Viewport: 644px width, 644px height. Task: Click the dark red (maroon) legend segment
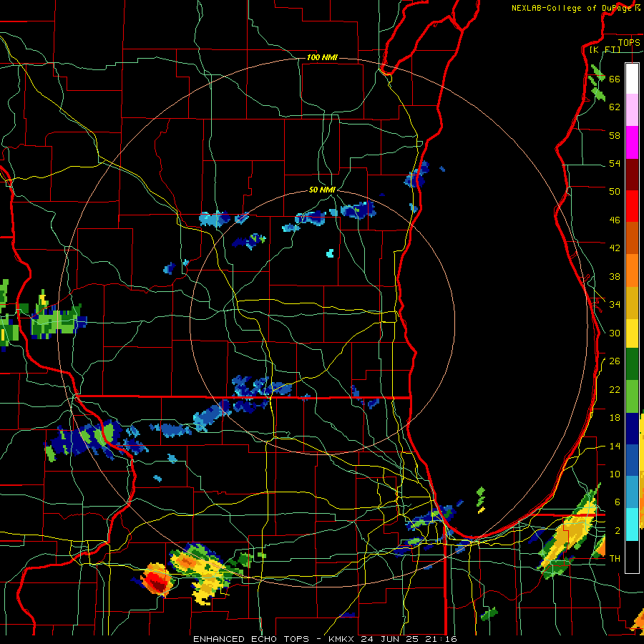[632, 175]
